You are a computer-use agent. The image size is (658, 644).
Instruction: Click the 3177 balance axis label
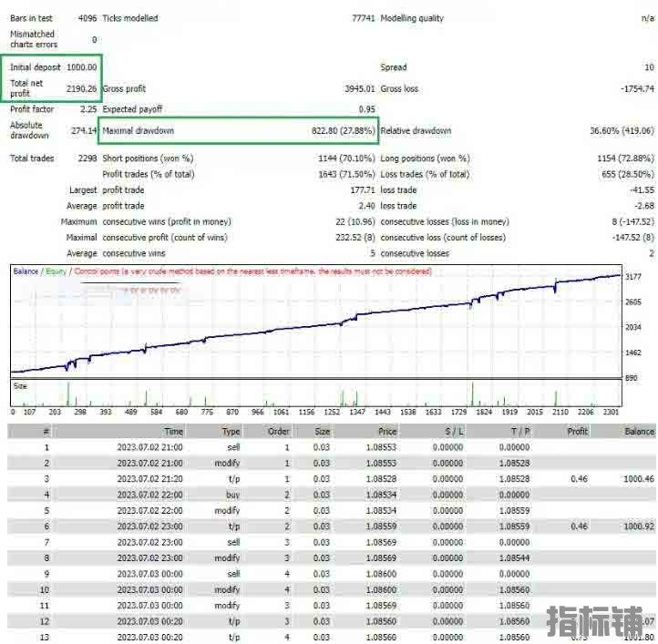click(634, 277)
